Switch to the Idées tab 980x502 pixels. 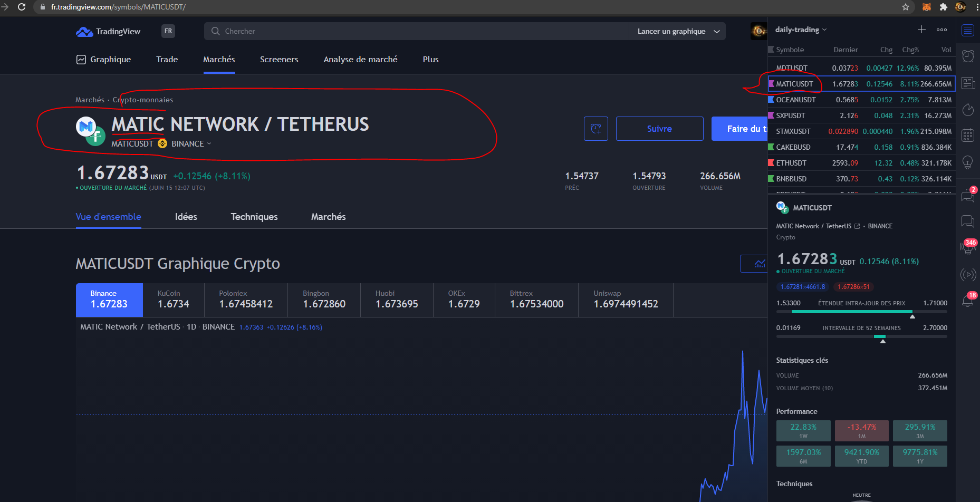(186, 217)
